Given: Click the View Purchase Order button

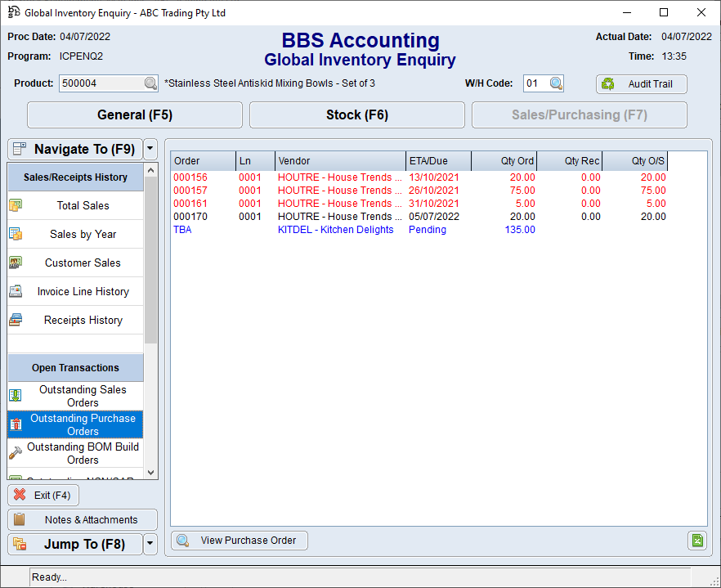Looking at the screenshot, I should 240,541.
